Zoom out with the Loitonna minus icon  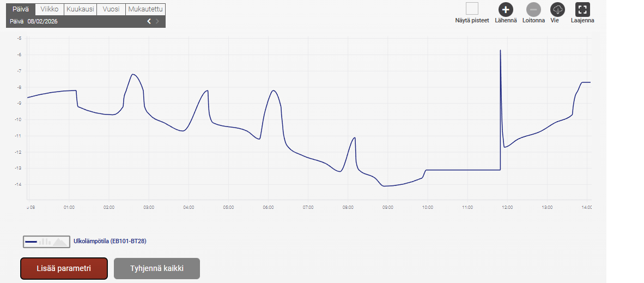pos(533,9)
